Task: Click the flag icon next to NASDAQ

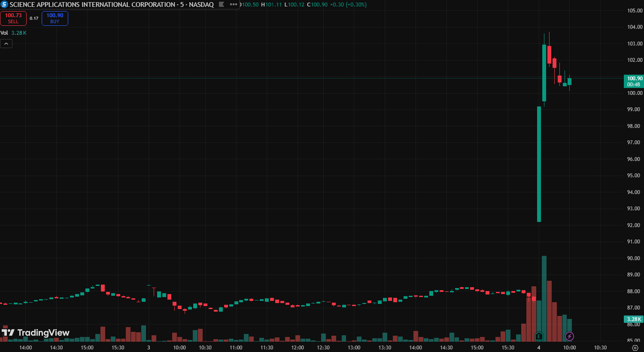Action: click(221, 4)
